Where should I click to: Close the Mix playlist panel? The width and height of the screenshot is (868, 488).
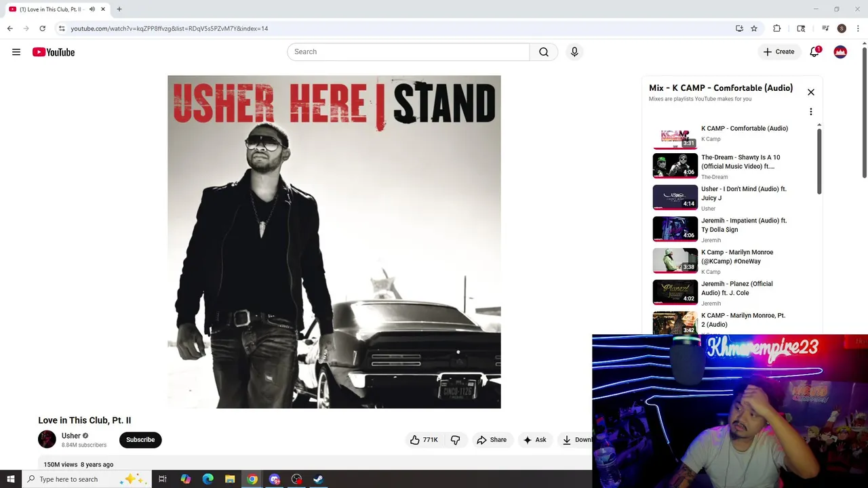click(x=810, y=92)
